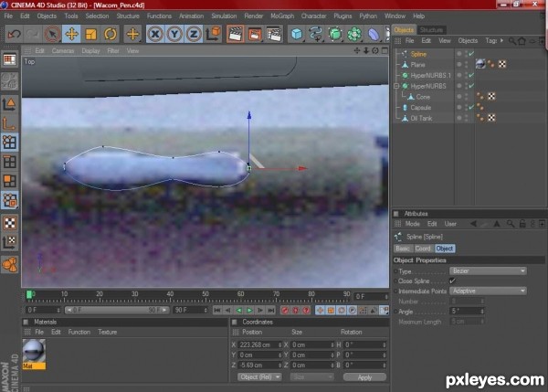Image resolution: width=548 pixels, height=392 pixels.
Task: Activate the Move tool
Action: click(71, 35)
